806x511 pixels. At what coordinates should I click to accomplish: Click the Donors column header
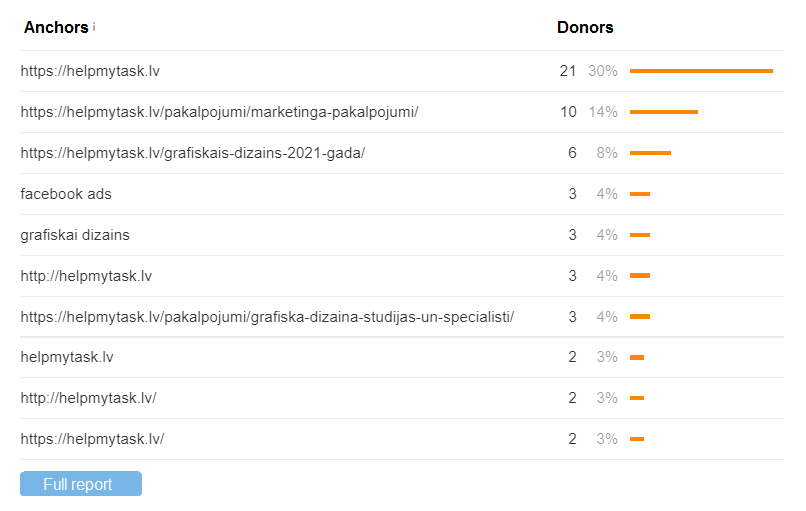tap(585, 28)
